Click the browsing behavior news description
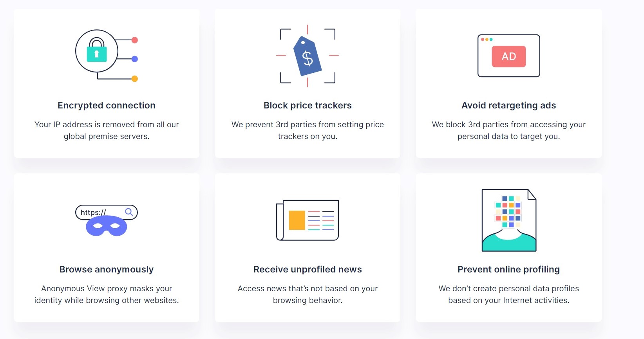Screen dimensions: 644x339 (308, 294)
